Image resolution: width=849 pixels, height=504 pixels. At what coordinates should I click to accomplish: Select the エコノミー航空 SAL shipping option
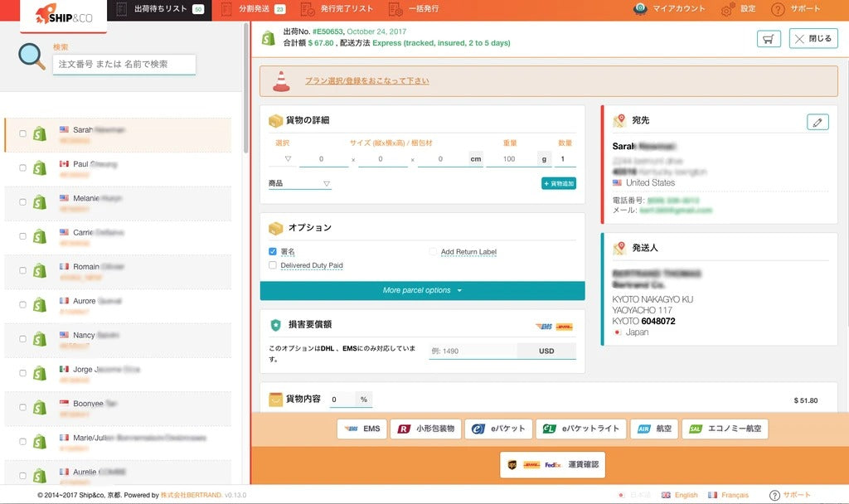click(725, 429)
